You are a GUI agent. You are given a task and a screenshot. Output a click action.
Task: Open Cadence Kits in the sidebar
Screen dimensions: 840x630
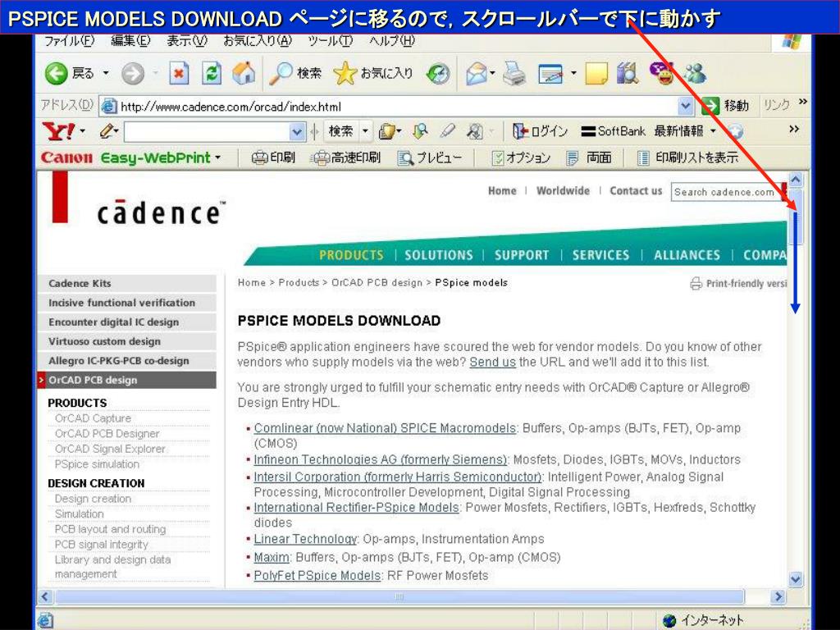click(127, 283)
